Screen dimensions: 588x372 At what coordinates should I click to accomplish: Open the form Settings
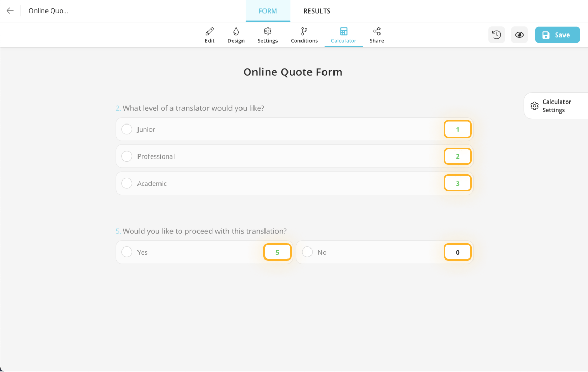[x=268, y=35]
